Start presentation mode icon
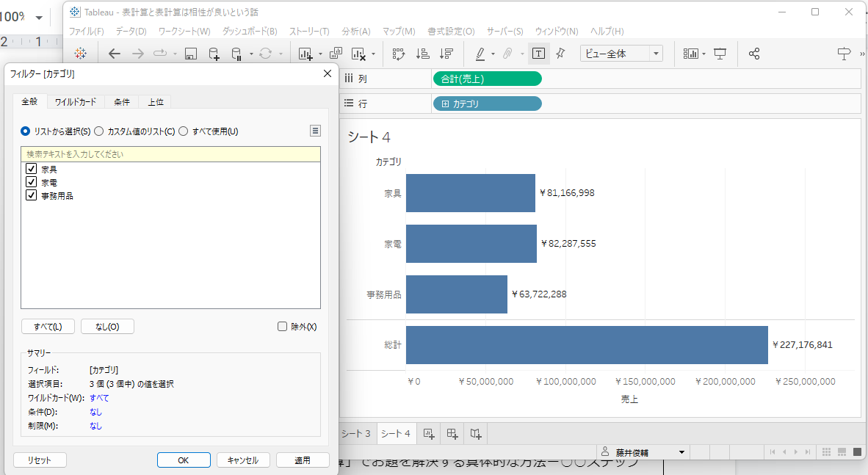This screenshot has width=868, height=475. pyautogui.click(x=720, y=54)
